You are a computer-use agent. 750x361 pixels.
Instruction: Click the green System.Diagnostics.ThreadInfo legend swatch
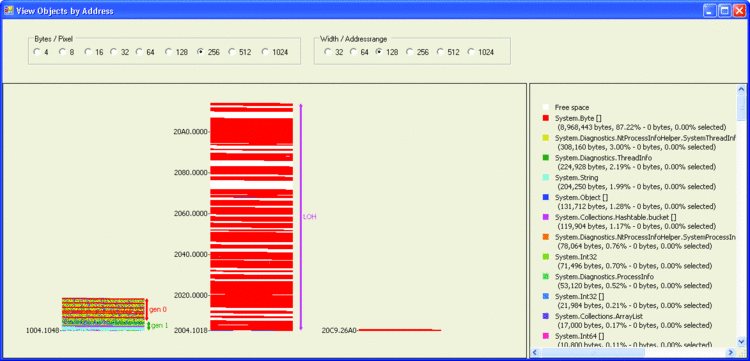point(545,157)
